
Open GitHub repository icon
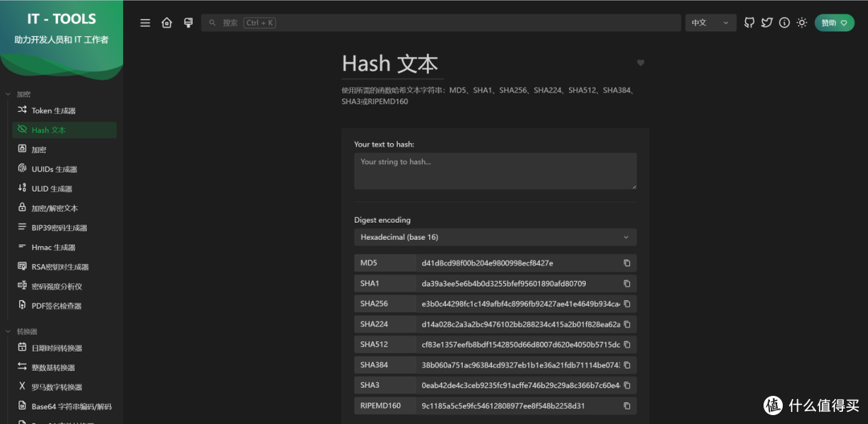(749, 23)
